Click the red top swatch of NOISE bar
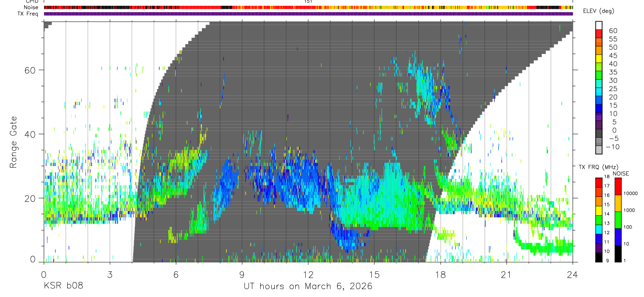The height and width of the screenshot is (297, 644). pos(619,186)
